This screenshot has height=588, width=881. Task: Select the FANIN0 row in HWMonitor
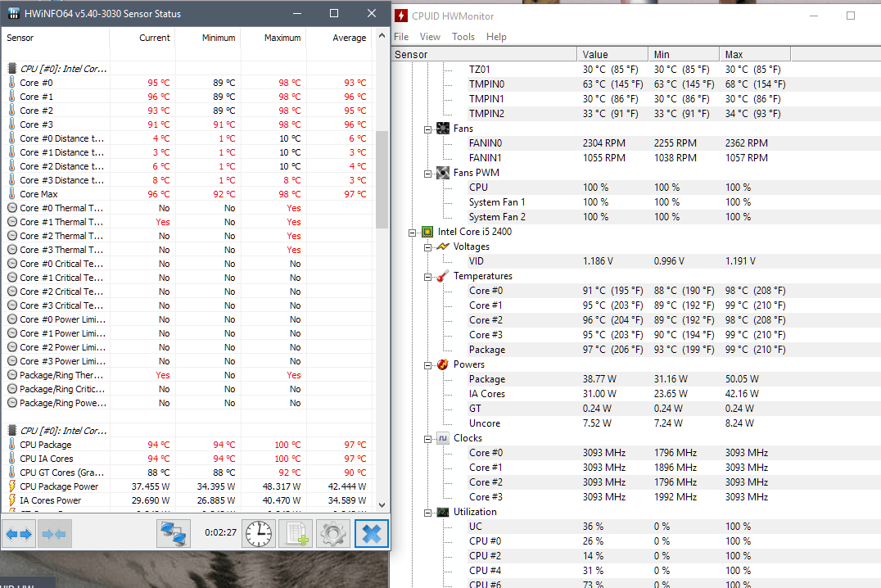636,143
